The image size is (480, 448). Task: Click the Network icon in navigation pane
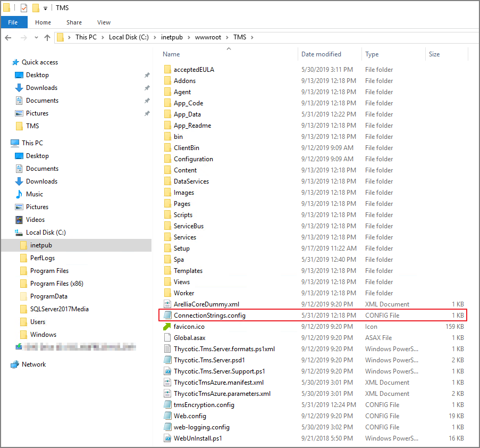click(x=15, y=364)
